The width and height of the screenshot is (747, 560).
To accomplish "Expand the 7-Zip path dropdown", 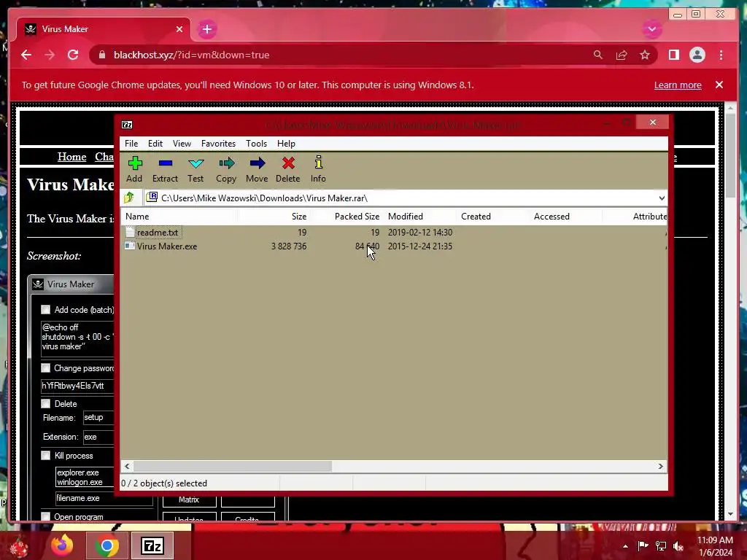I will 662,198.
